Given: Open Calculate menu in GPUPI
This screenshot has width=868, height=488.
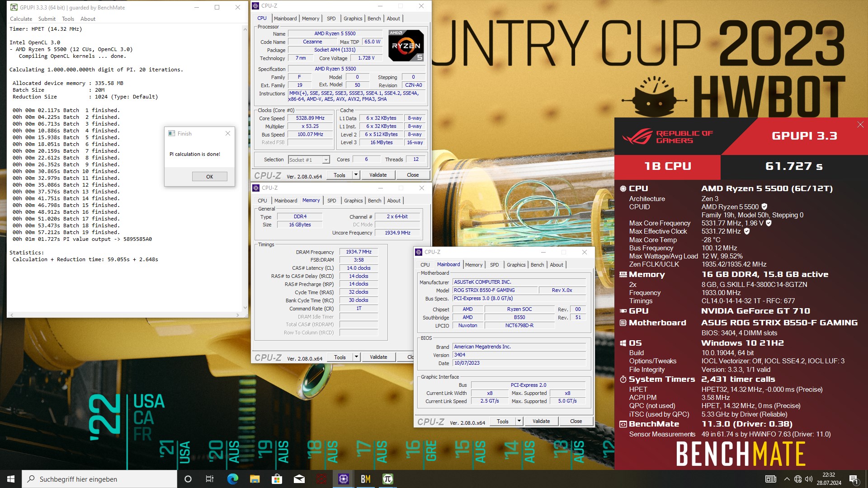Looking at the screenshot, I should [21, 19].
